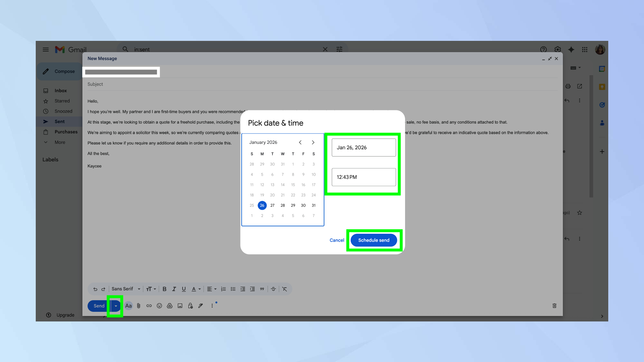Open the Send options dropdown arrow
This screenshot has width=644, height=362.
tap(116, 306)
